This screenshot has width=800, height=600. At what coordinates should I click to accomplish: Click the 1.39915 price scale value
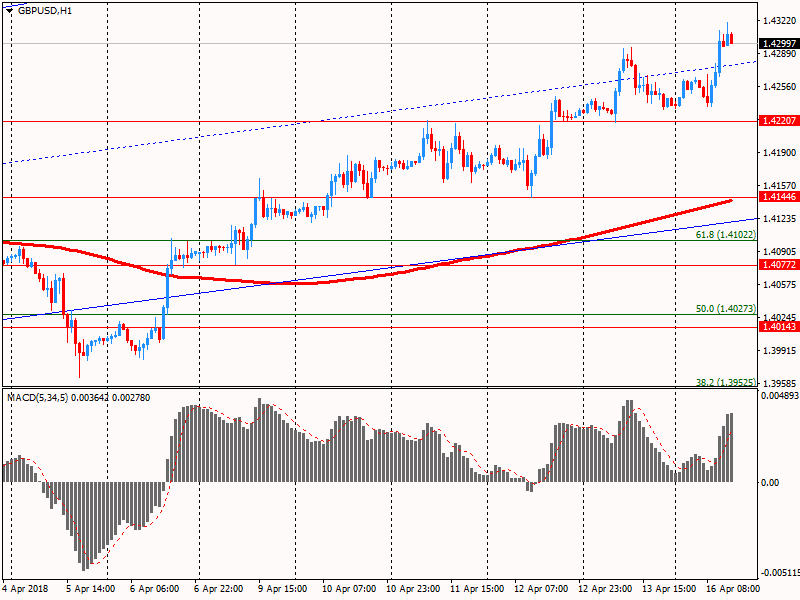(x=779, y=351)
